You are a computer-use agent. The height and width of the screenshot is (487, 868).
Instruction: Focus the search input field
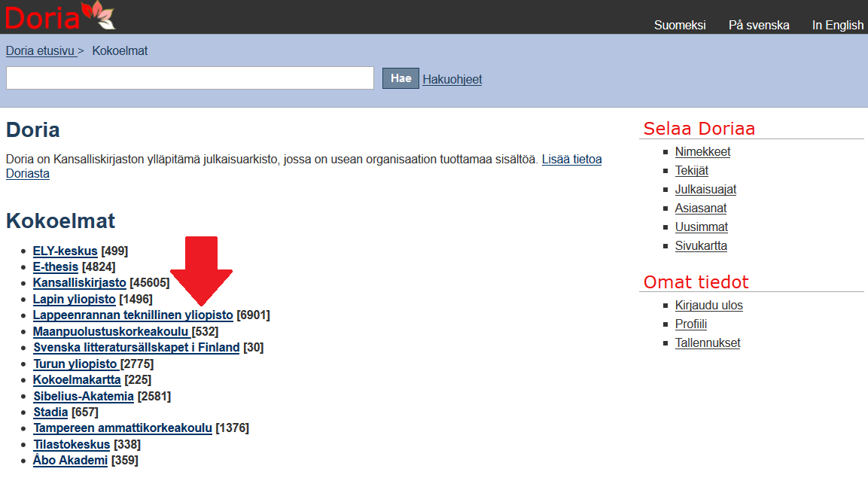coord(190,78)
